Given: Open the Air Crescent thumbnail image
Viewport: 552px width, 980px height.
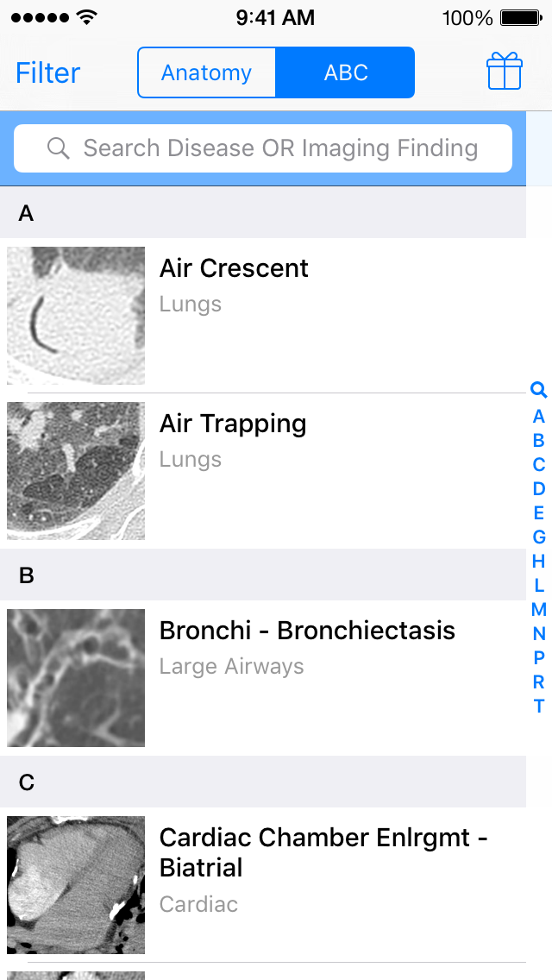Looking at the screenshot, I should pyautogui.click(x=76, y=316).
